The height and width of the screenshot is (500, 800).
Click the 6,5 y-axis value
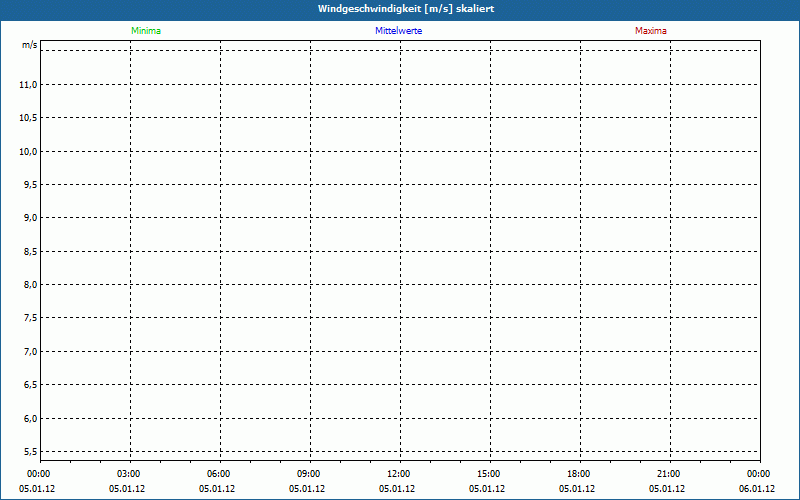[x=31, y=385]
